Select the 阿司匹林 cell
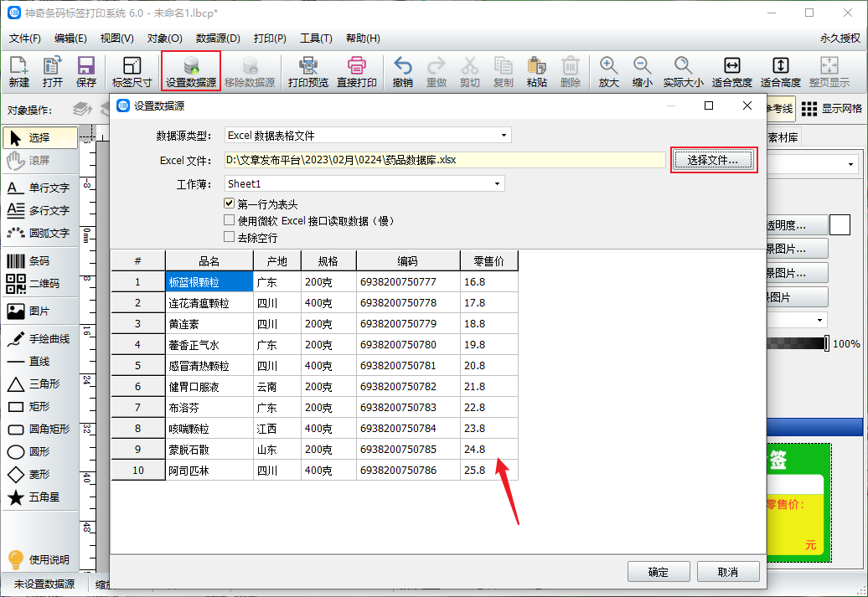Screen dimensions: 868x597 [x=209, y=471]
